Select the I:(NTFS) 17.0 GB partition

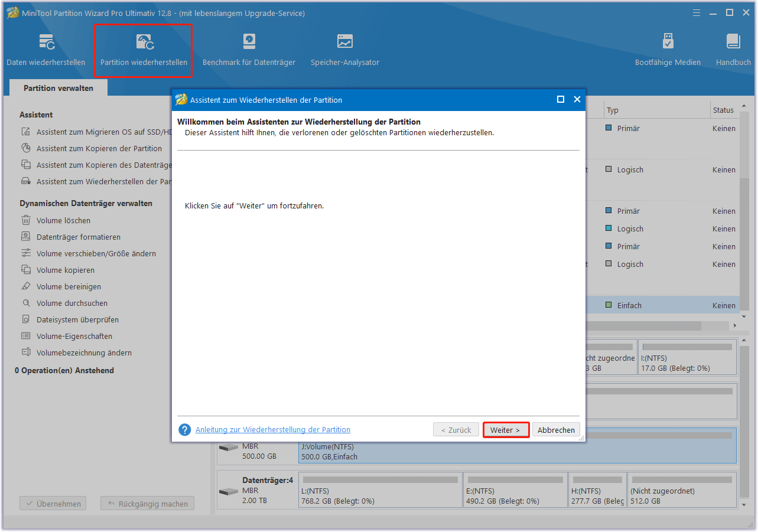(688, 357)
